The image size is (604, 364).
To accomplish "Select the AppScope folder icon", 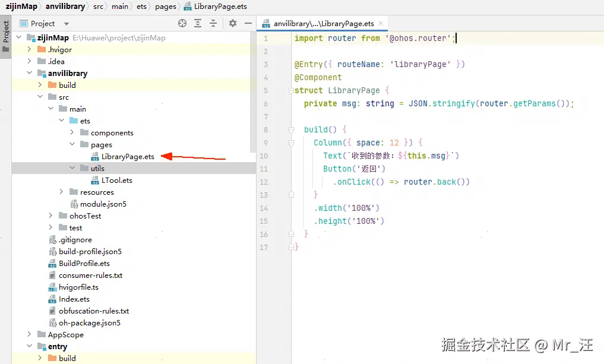I will [42, 334].
